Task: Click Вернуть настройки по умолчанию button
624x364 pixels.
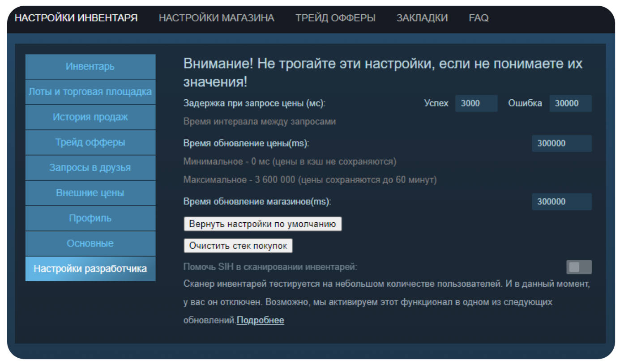Action: click(262, 224)
